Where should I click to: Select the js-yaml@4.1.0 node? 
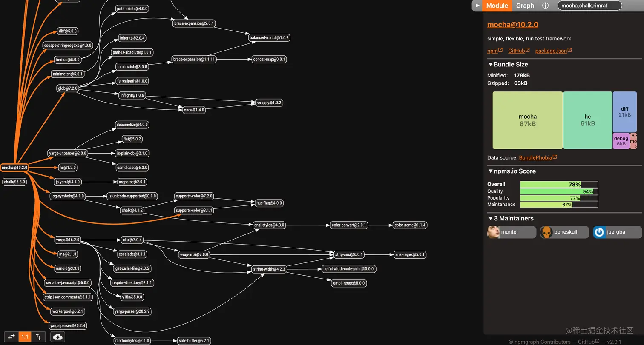click(67, 182)
